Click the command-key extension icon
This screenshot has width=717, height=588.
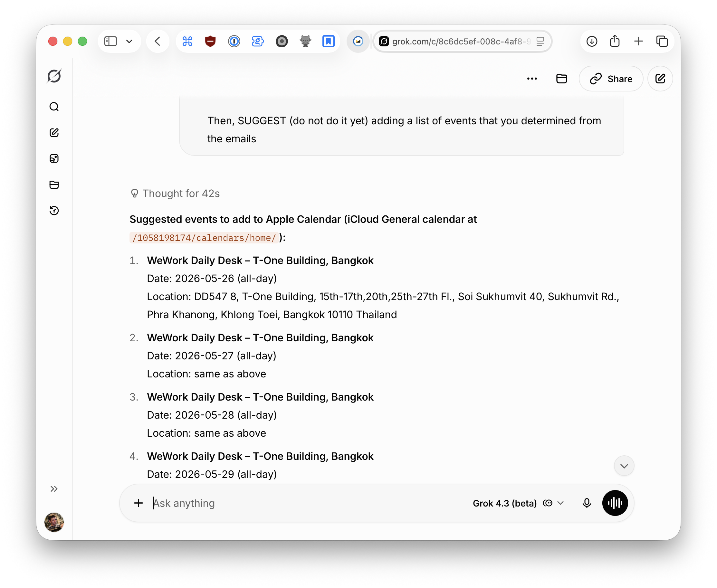[187, 41]
